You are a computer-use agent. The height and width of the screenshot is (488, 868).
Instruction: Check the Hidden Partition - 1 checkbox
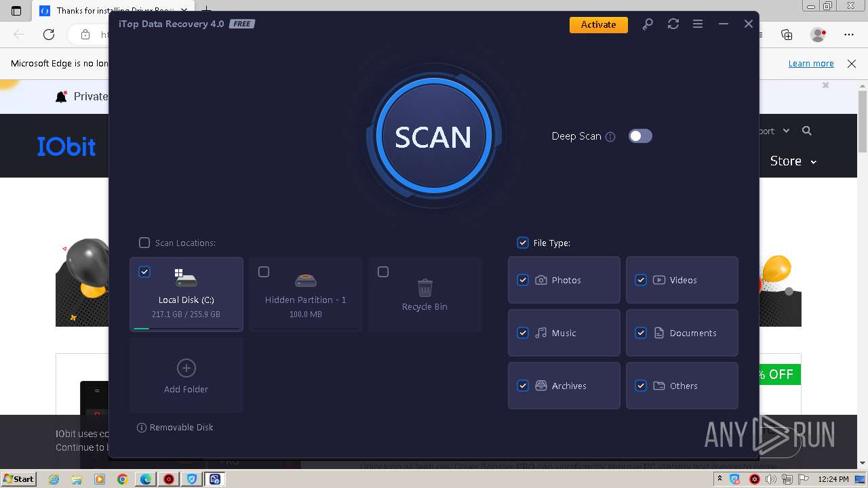264,272
